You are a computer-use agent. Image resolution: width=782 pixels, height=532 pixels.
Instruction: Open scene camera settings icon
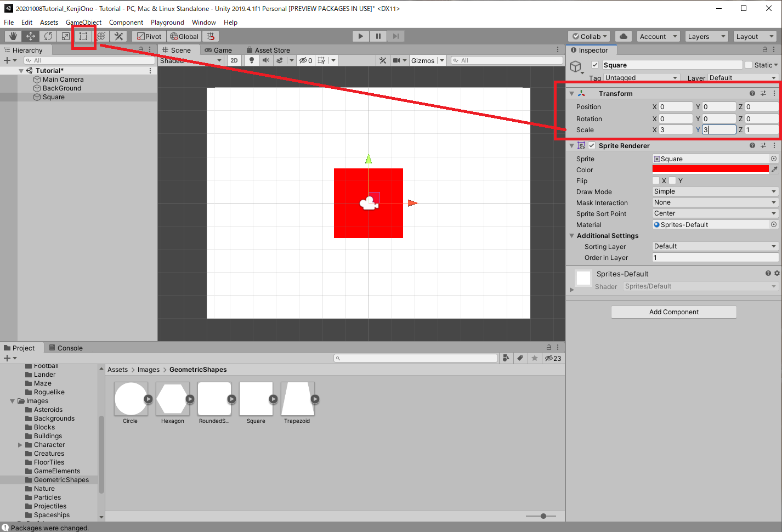coord(396,60)
